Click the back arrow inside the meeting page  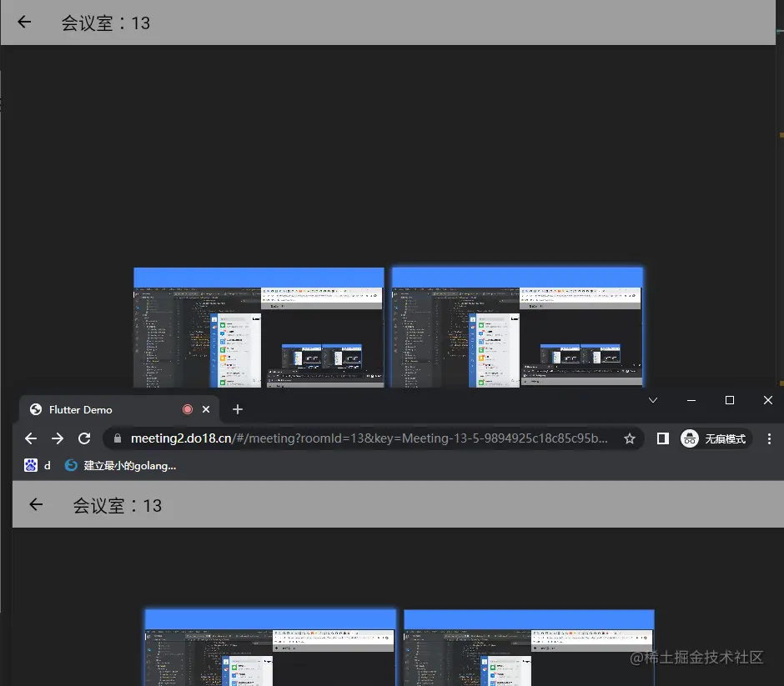[x=35, y=504]
